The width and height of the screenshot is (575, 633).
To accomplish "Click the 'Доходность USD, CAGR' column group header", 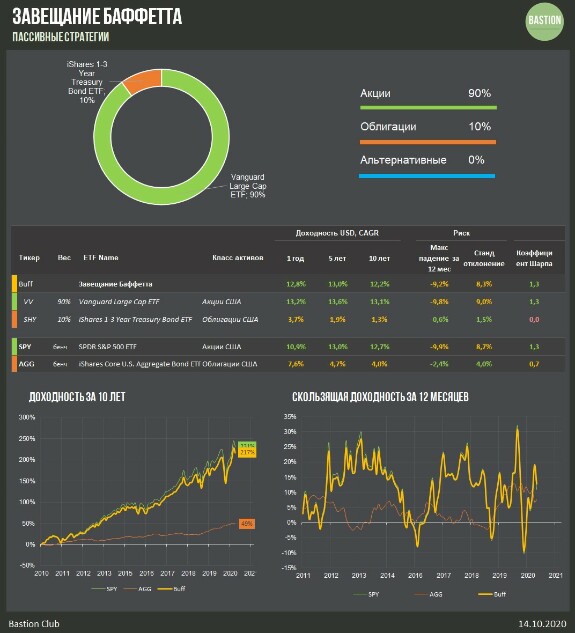I will click(337, 233).
